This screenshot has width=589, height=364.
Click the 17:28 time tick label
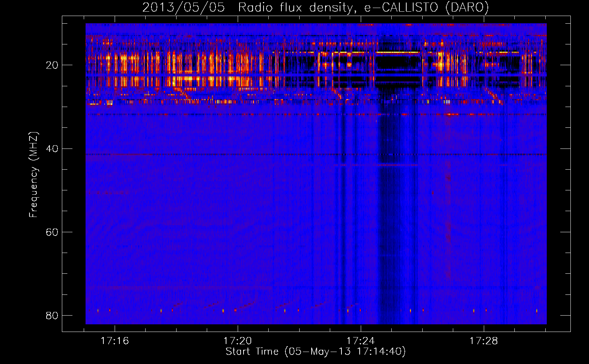[483, 341]
